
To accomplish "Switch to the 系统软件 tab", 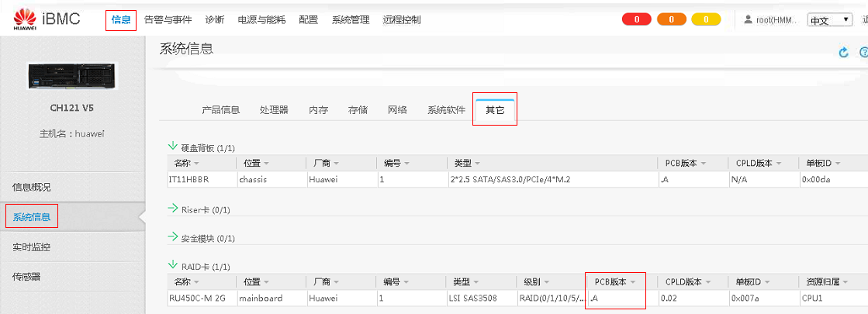I will point(446,110).
